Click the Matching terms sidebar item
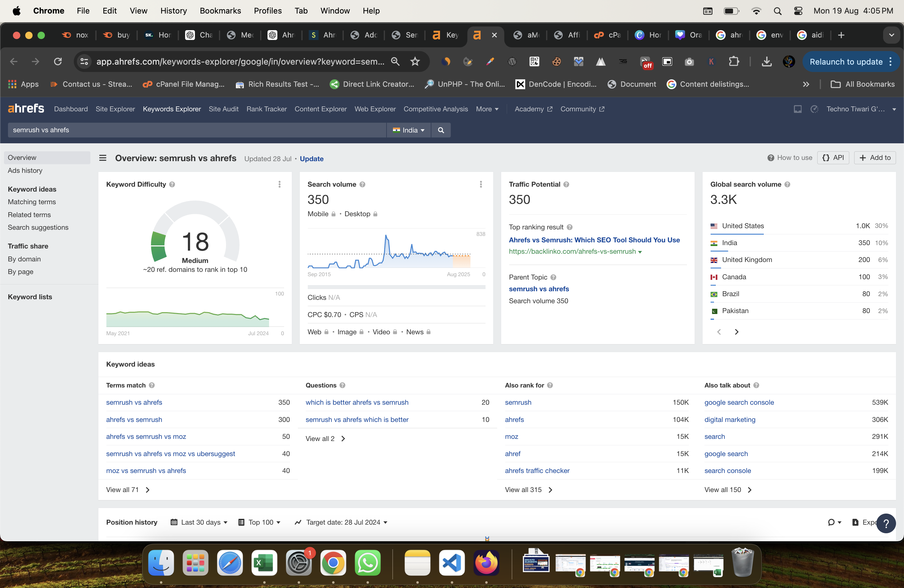Screen dimensions: 904x588 pyautogui.click(x=32, y=202)
